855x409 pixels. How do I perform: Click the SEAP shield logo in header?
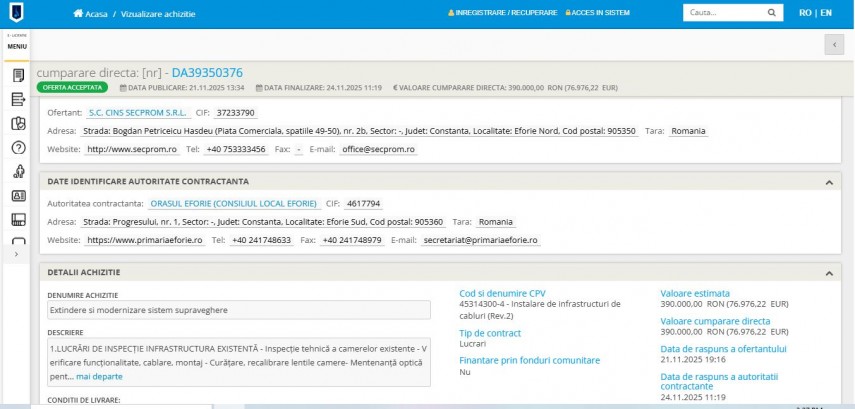point(17,13)
